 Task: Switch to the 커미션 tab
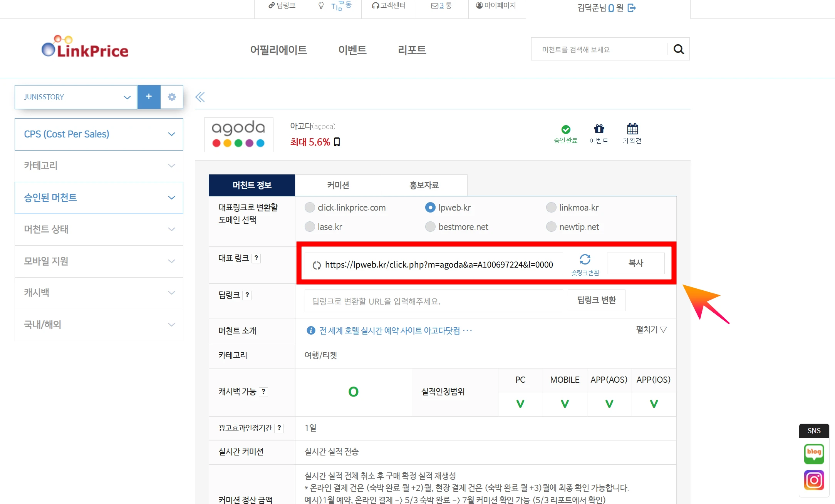pyautogui.click(x=338, y=185)
